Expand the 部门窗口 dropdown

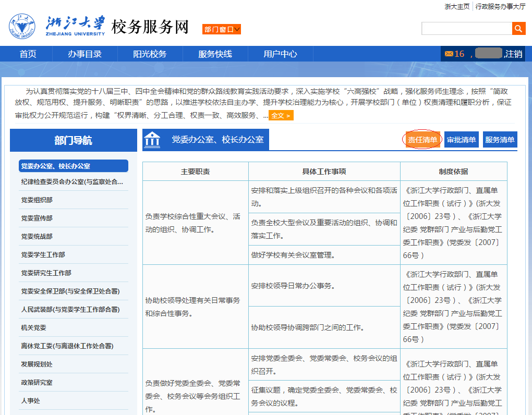click(x=222, y=29)
